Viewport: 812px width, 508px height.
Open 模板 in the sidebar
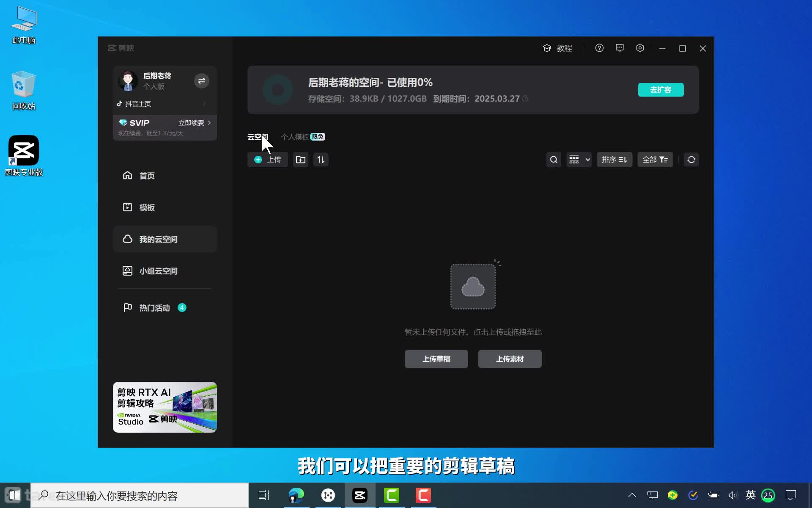[165, 207]
